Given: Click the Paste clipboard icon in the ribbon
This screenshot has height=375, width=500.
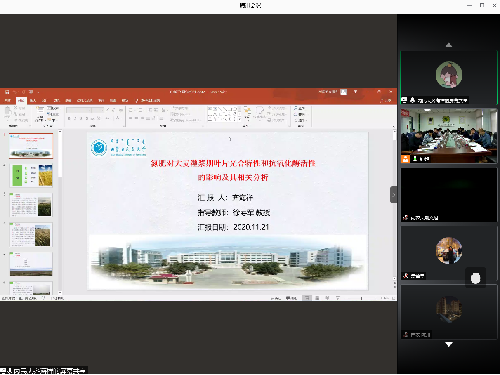Looking at the screenshot, I should pos(7,112).
